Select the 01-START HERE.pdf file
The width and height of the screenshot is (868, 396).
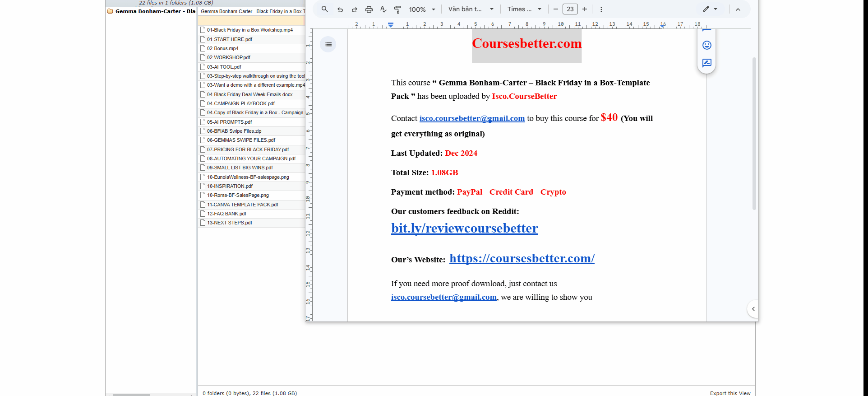pos(229,39)
